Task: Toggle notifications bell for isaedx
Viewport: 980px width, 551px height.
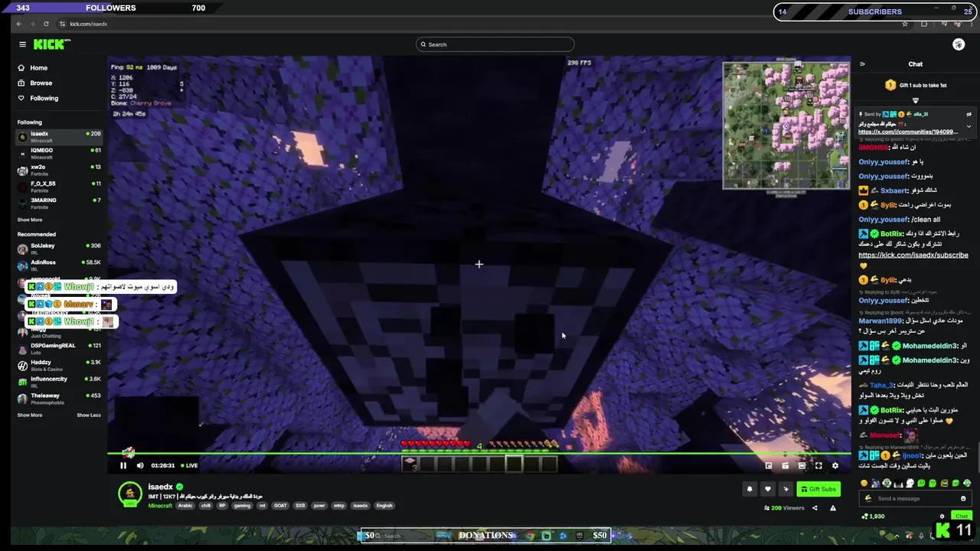Action: point(750,489)
